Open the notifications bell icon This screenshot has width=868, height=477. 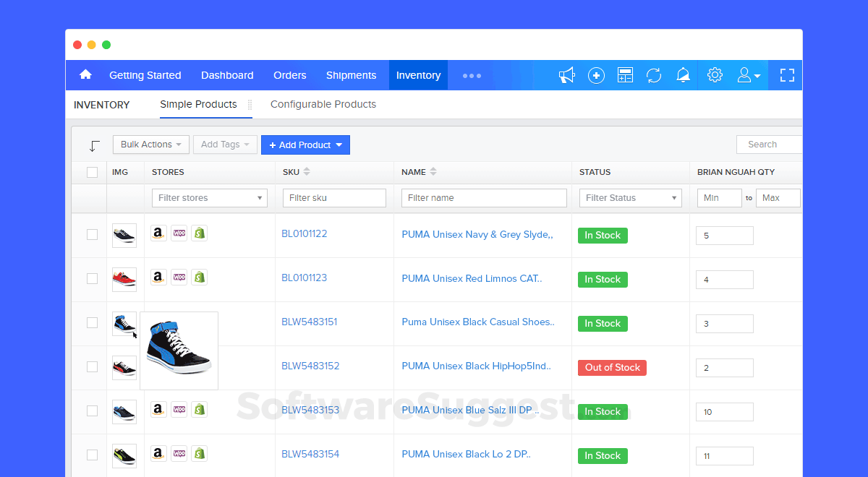point(683,75)
